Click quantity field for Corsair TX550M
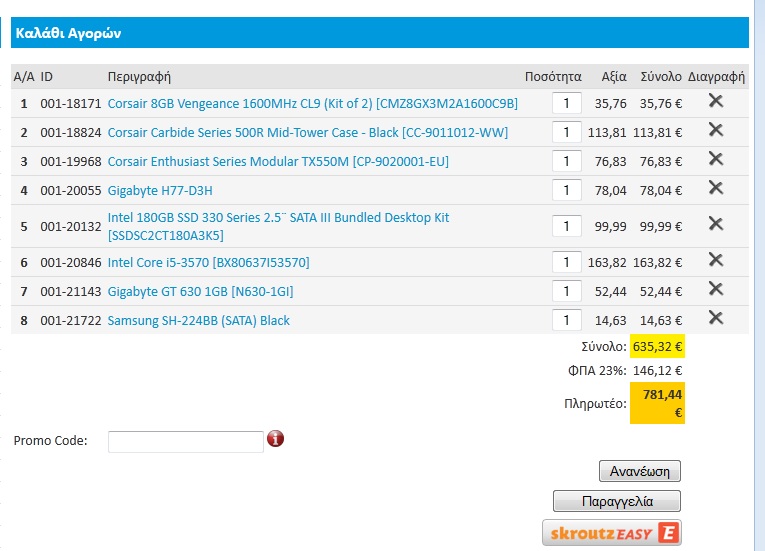The width and height of the screenshot is (765, 551). [x=566, y=161]
